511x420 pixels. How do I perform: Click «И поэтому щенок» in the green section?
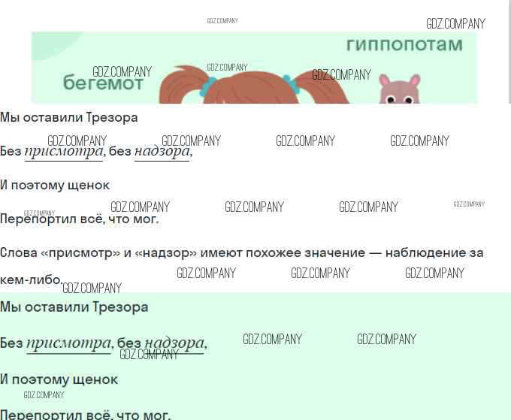(x=59, y=379)
